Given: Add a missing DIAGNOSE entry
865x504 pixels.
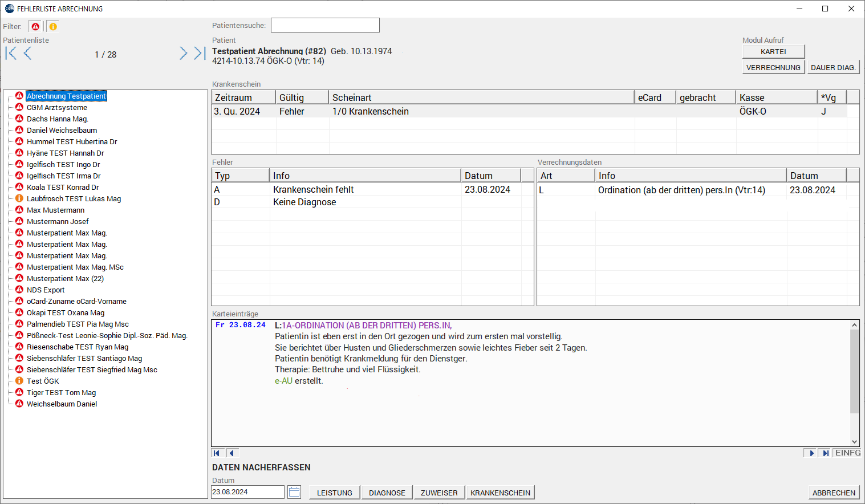Looking at the screenshot, I should click(x=387, y=493).
